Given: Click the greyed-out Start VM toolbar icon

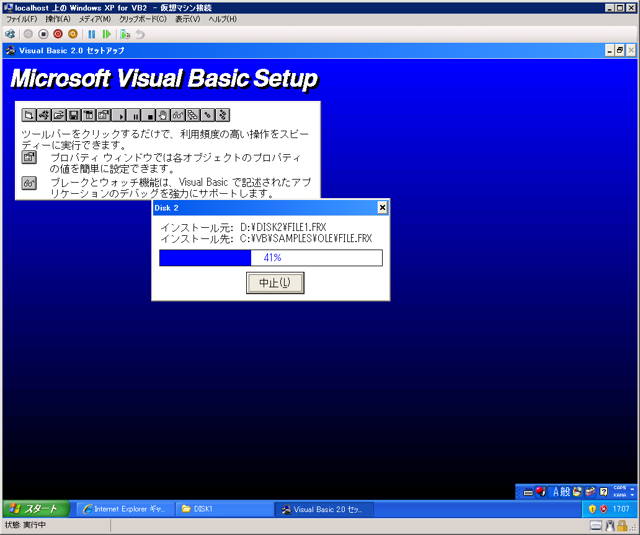Looking at the screenshot, I should tap(28, 34).
